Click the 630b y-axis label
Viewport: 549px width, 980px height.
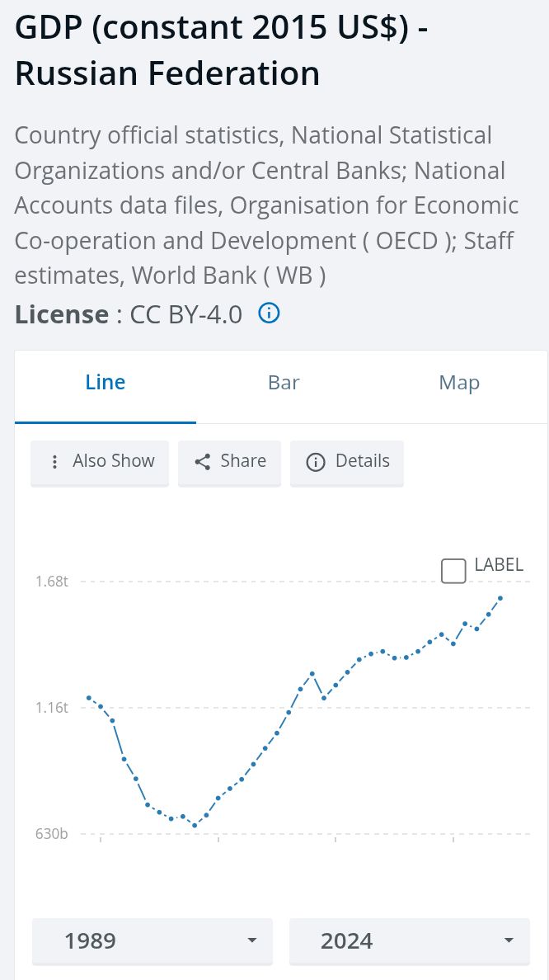point(51,834)
